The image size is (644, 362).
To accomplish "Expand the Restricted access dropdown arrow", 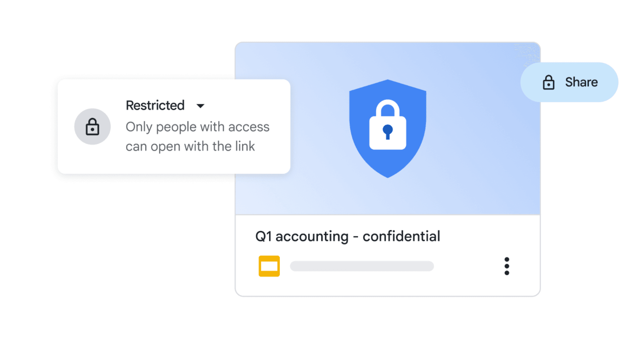I will tap(200, 106).
